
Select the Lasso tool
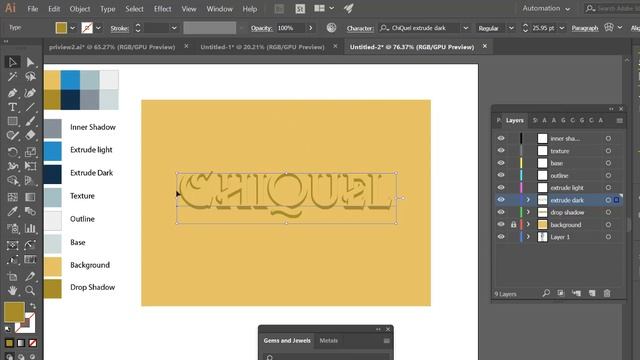click(x=30, y=77)
